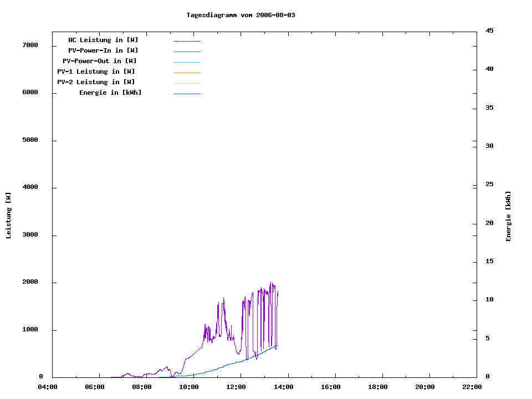Screen dimensions: 532x399
Task: Click the 25 value on the energy axis
Action: (490, 184)
